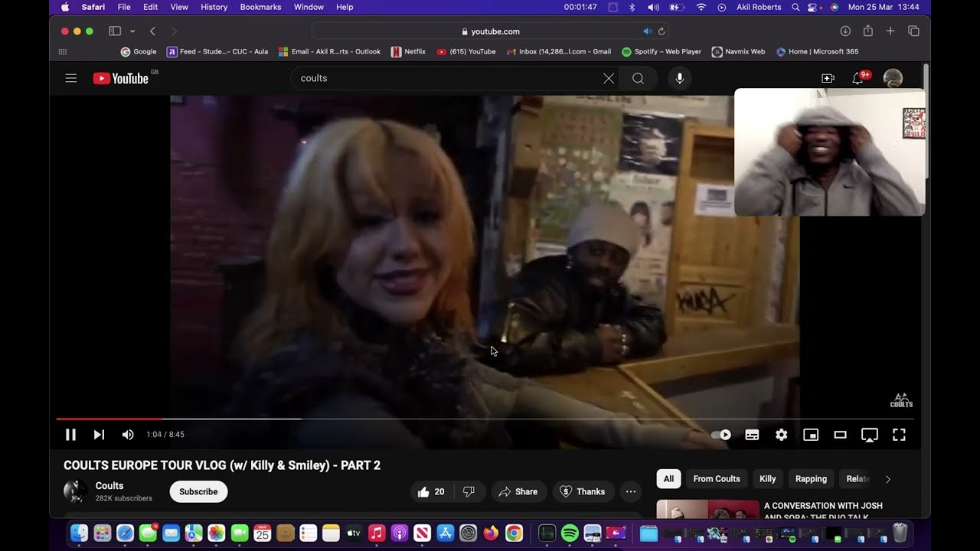Toggle the Autoplay switch in player controls

pyautogui.click(x=721, y=435)
